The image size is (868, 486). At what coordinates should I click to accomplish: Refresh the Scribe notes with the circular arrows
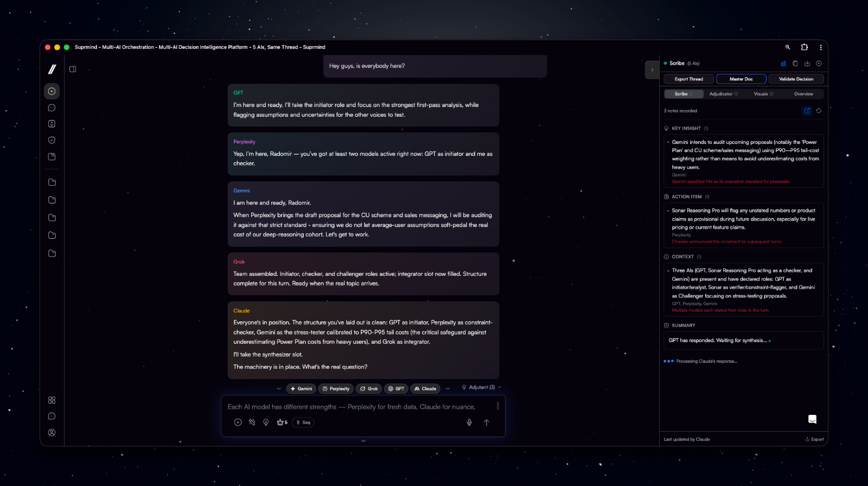point(819,111)
